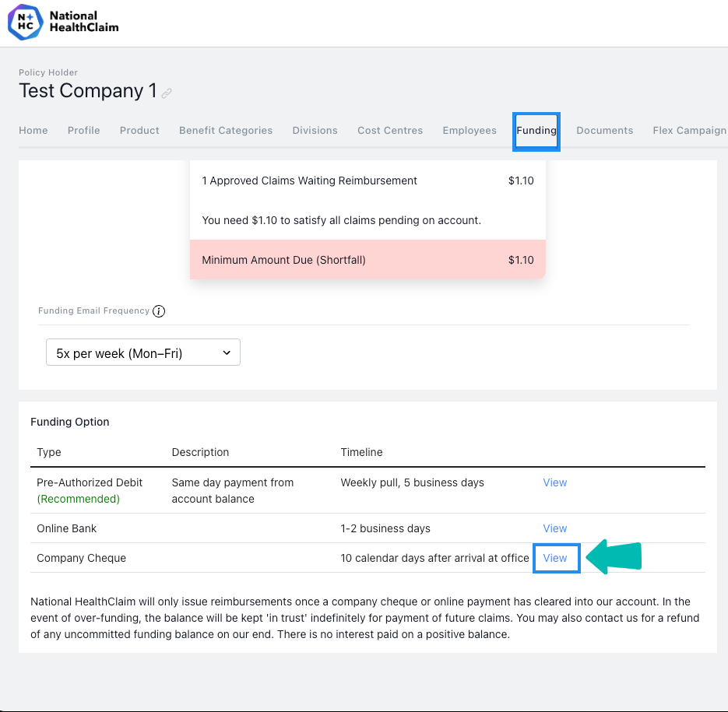The height and width of the screenshot is (712, 728).
Task: View the Company Cheque funding option
Action: 555,559
